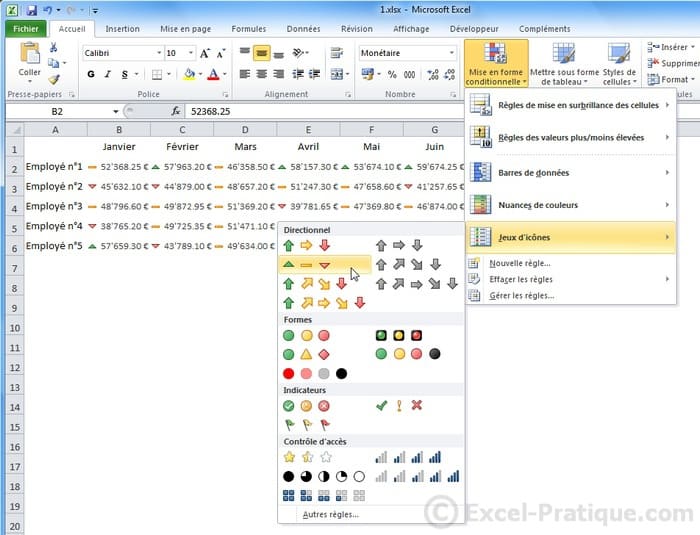Switch to the Formules tab

tap(249, 29)
